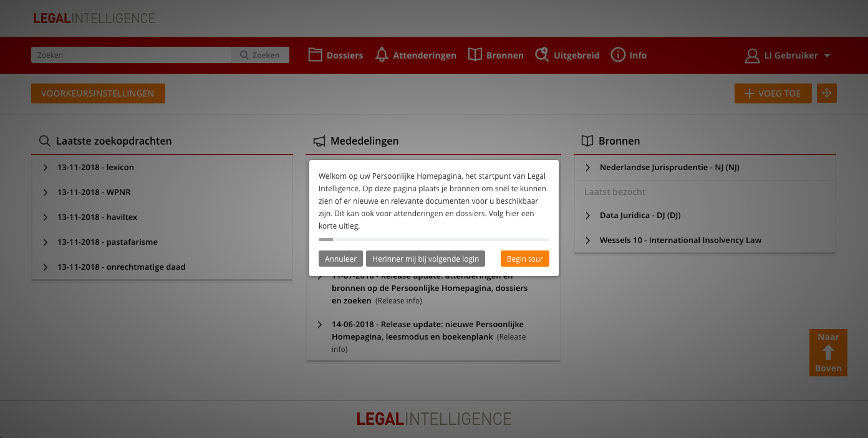868x438 pixels.
Task: Click the Attenderingen bell icon
Action: coord(382,55)
